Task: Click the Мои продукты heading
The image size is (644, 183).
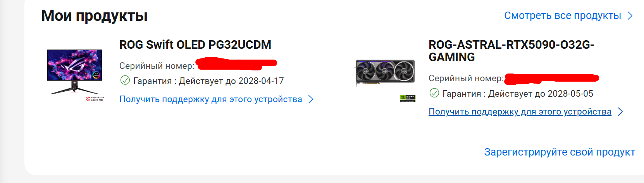Action: (95, 16)
